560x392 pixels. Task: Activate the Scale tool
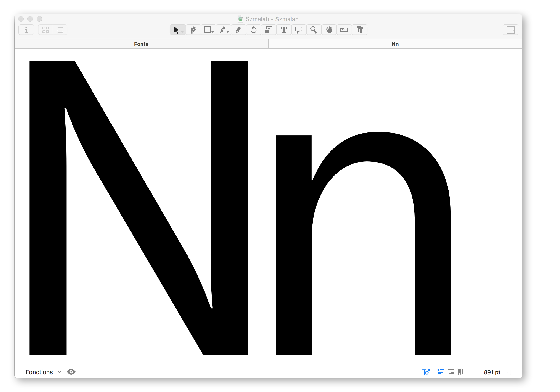[269, 30]
